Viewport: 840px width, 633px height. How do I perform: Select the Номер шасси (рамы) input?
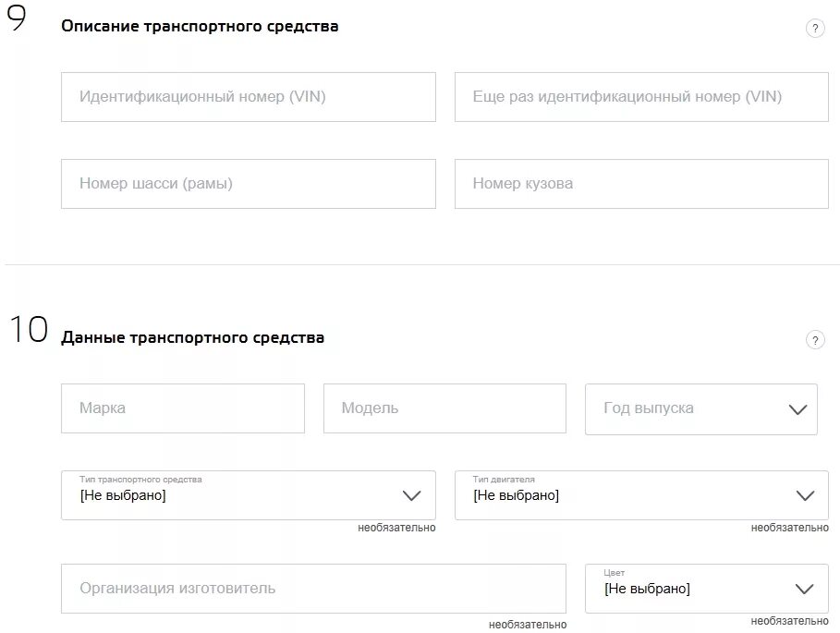248,184
